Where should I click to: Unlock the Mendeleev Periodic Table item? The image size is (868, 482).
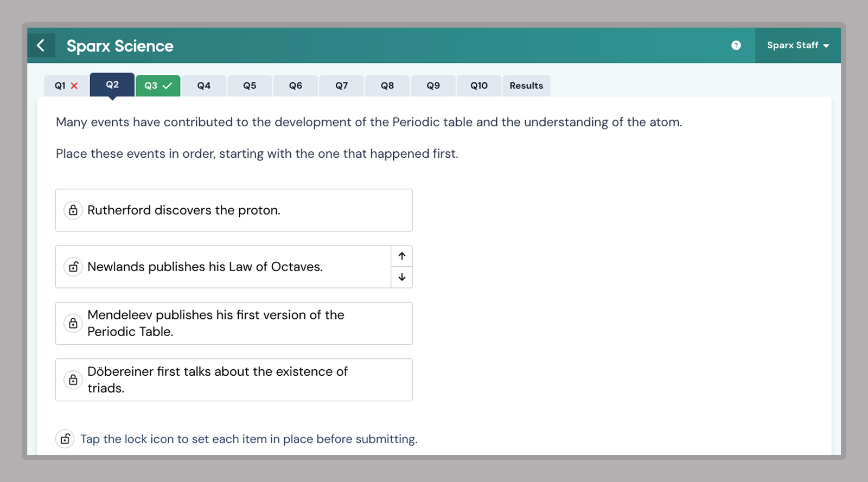pos(73,323)
